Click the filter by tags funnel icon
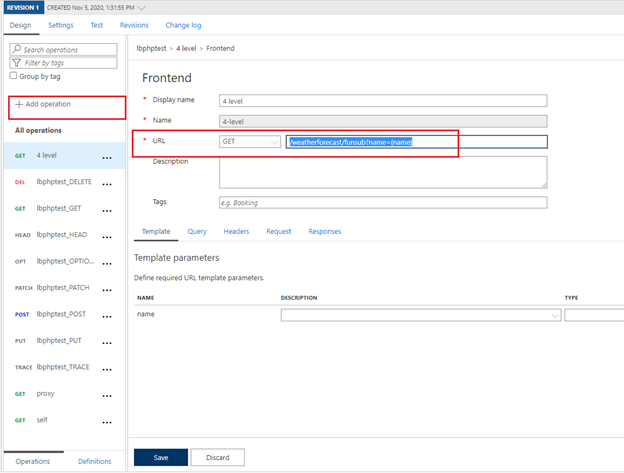The width and height of the screenshot is (624, 473). [x=17, y=63]
